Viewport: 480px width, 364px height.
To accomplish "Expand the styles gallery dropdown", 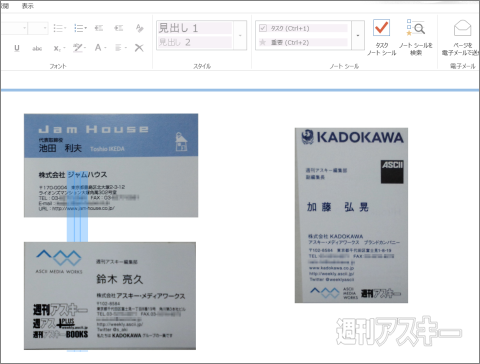I will click(240, 35).
